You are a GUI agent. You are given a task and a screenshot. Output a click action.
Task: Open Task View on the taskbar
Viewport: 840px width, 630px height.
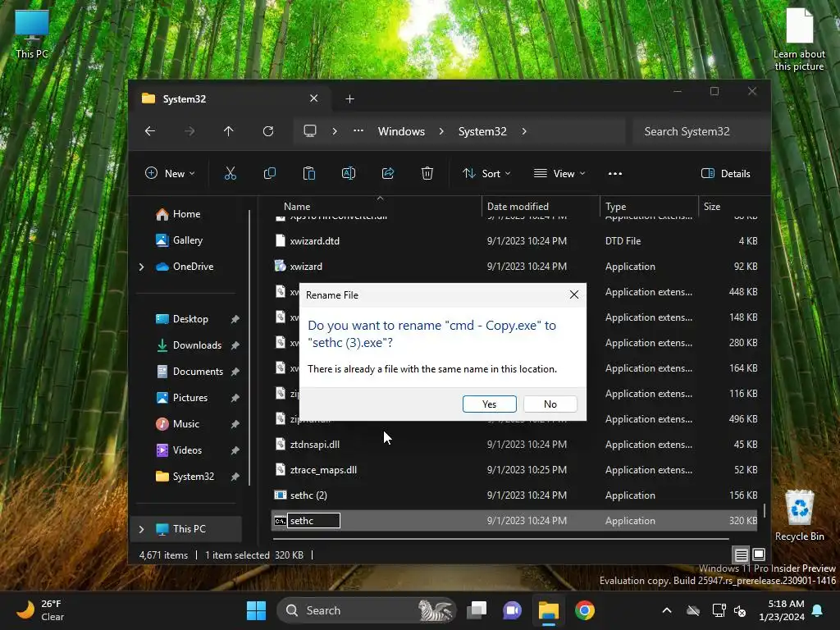click(477, 610)
